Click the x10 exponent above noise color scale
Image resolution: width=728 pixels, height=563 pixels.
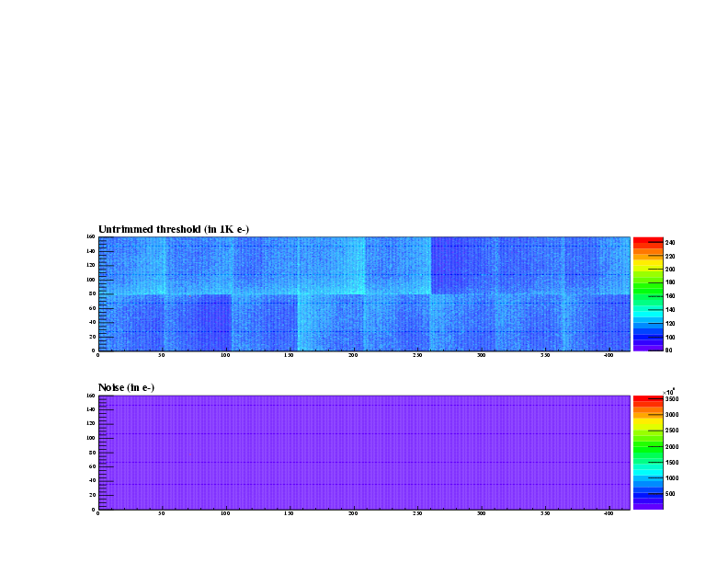[669, 392]
